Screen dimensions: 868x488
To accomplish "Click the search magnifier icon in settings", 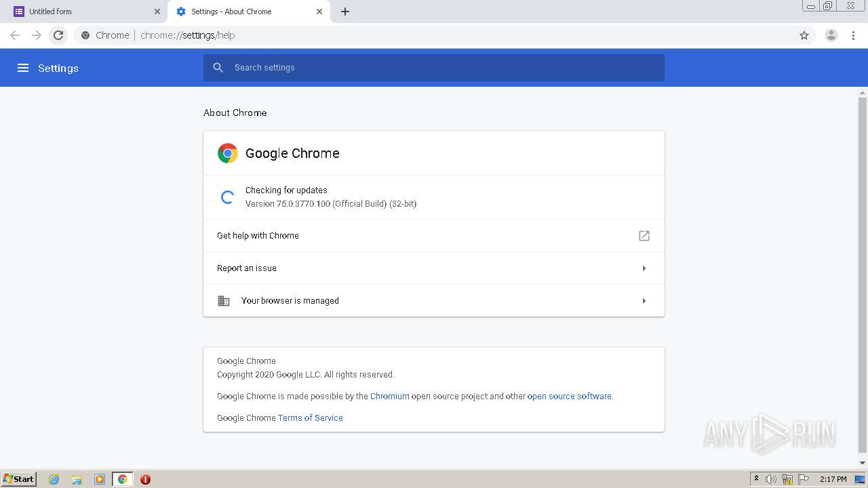I will coord(218,68).
